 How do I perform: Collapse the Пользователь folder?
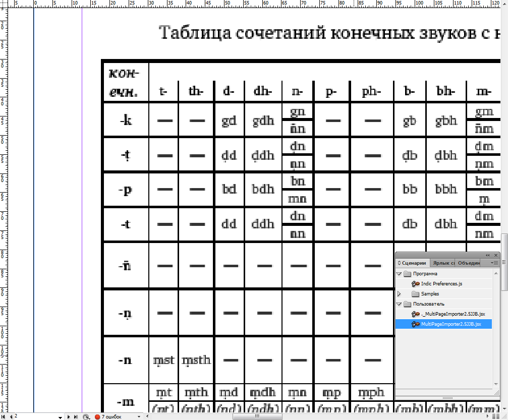pyautogui.click(x=399, y=304)
